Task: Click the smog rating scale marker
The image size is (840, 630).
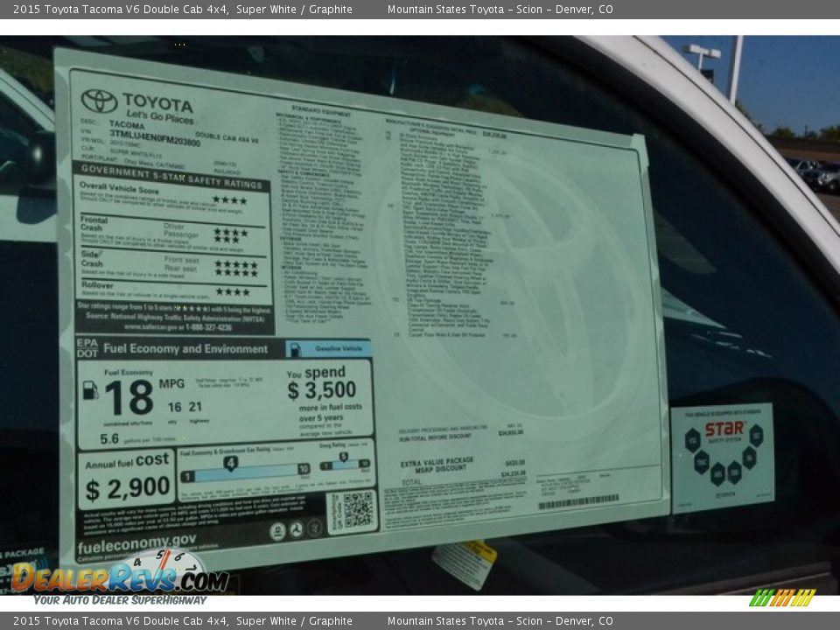Action: coord(344,458)
